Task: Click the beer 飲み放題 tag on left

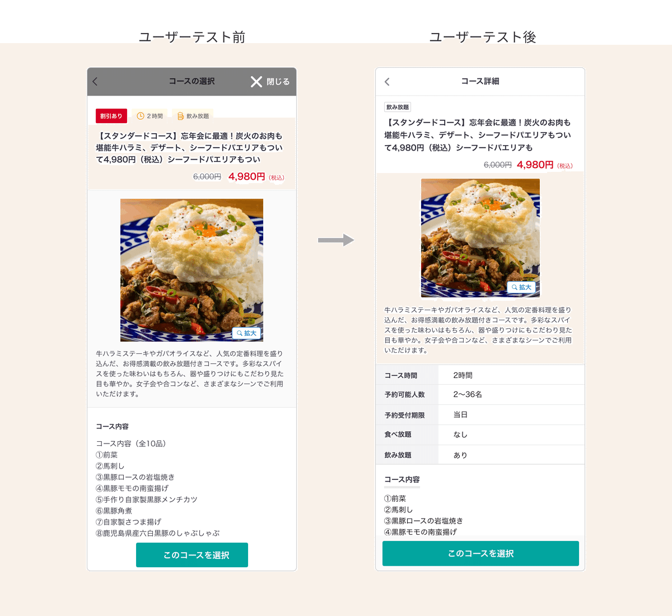Action: [x=193, y=116]
